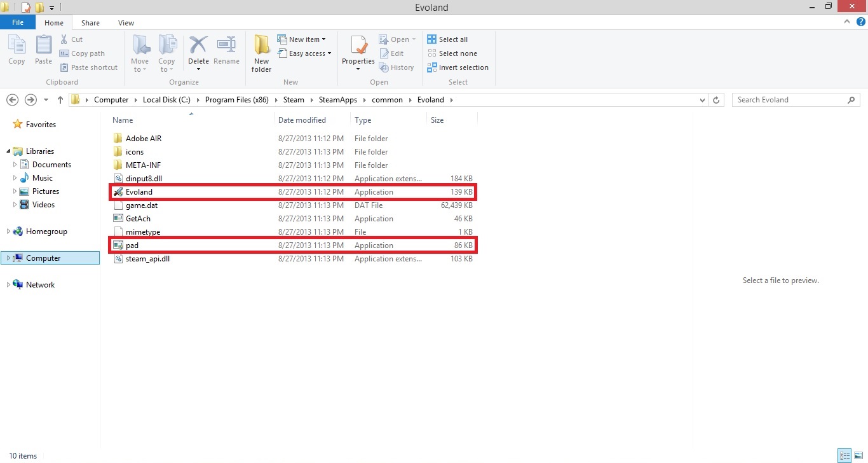Viewport: 868px width, 463px height.
Task: Open Quick Access Toolbar customize dropdown
Action: 51,8
